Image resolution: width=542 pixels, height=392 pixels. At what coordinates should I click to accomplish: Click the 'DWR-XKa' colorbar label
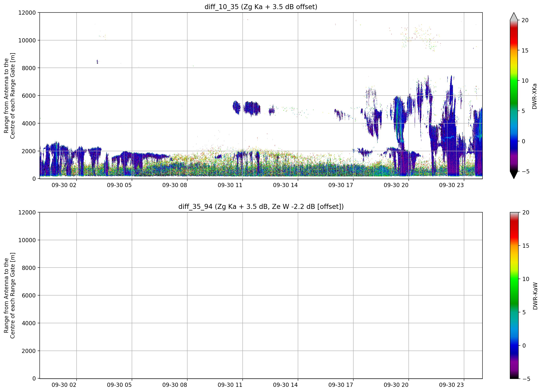click(535, 96)
